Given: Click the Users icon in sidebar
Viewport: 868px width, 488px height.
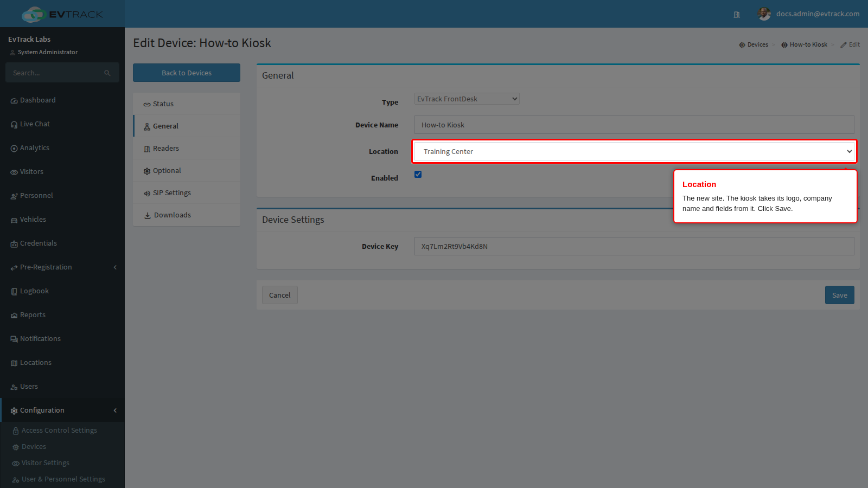Looking at the screenshot, I should click(14, 387).
